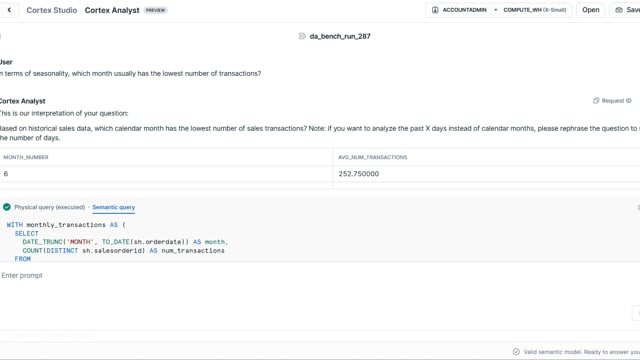Click the cloud icon on the Save button
Screen dimensions: 640x360
point(619,10)
